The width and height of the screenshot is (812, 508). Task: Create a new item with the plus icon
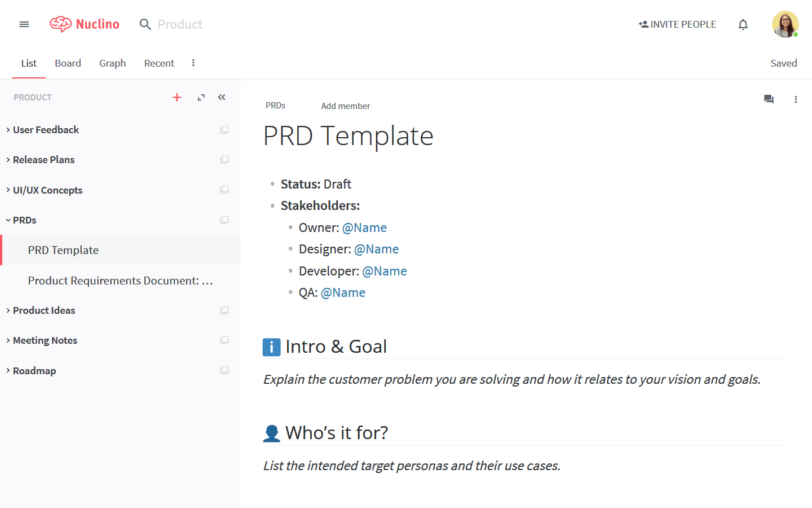click(176, 97)
